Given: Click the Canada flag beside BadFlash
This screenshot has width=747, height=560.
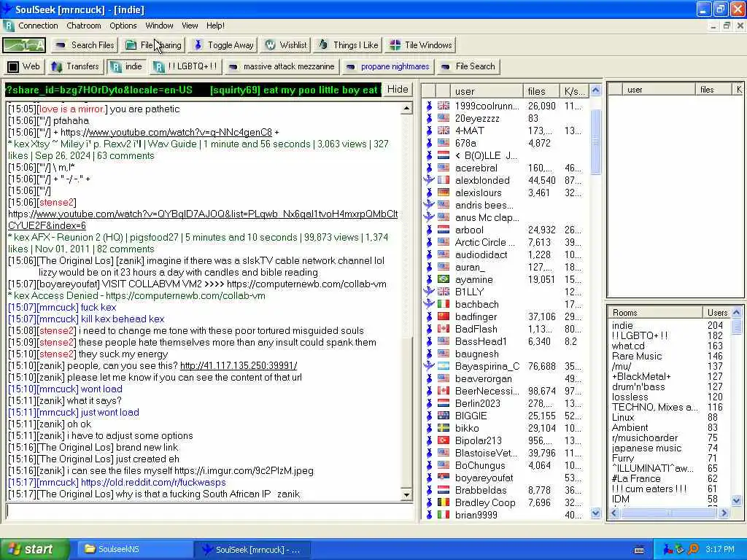Looking at the screenshot, I should 444,329.
